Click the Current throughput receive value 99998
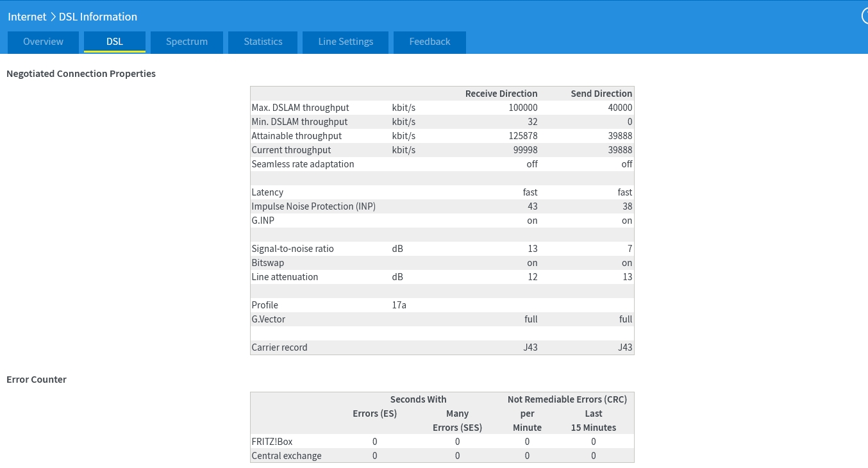This screenshot has height=468, width=868. click(523, 150)
